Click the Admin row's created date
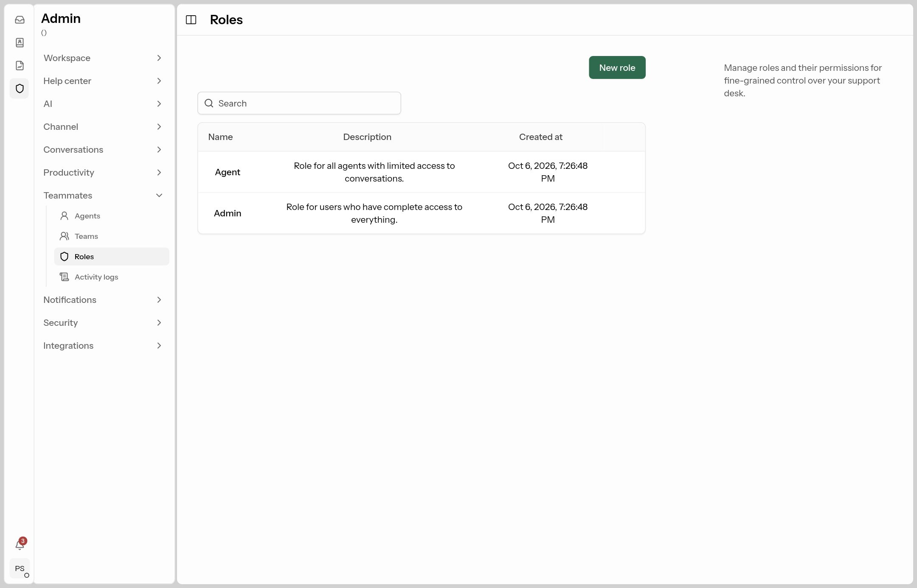The height and width of the screenshot is (588, 917). coord(548,213)
